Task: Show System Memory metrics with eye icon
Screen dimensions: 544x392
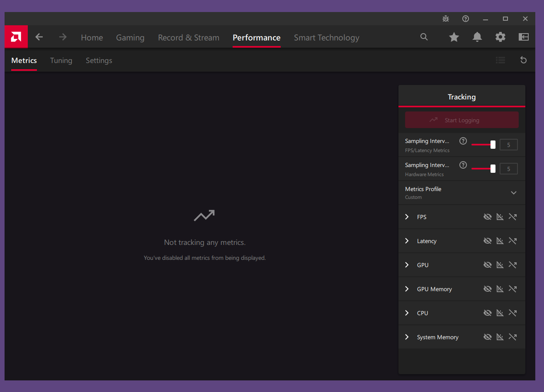Action: 488,337
